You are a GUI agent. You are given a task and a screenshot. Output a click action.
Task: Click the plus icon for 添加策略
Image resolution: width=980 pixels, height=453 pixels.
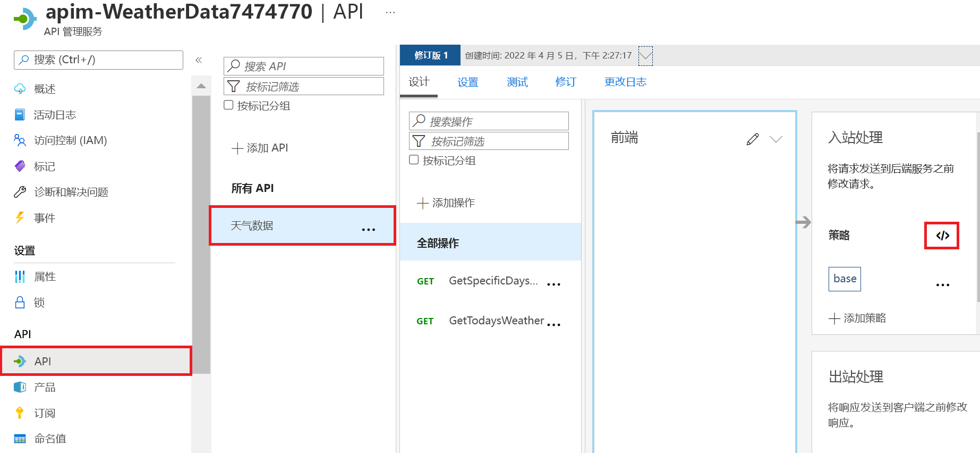pyautogui.click(x=834, y=318)
